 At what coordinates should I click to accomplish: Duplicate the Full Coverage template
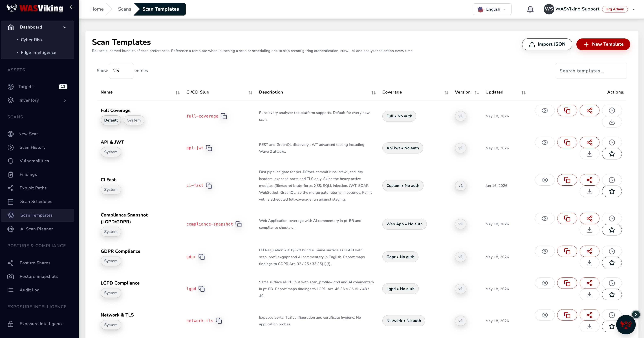(567, 110)
